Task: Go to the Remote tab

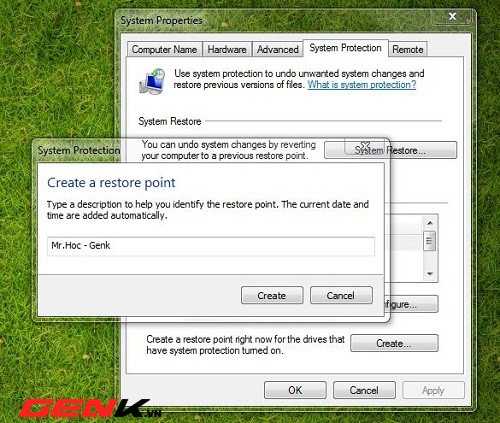Action: click(x=407, y=50)
